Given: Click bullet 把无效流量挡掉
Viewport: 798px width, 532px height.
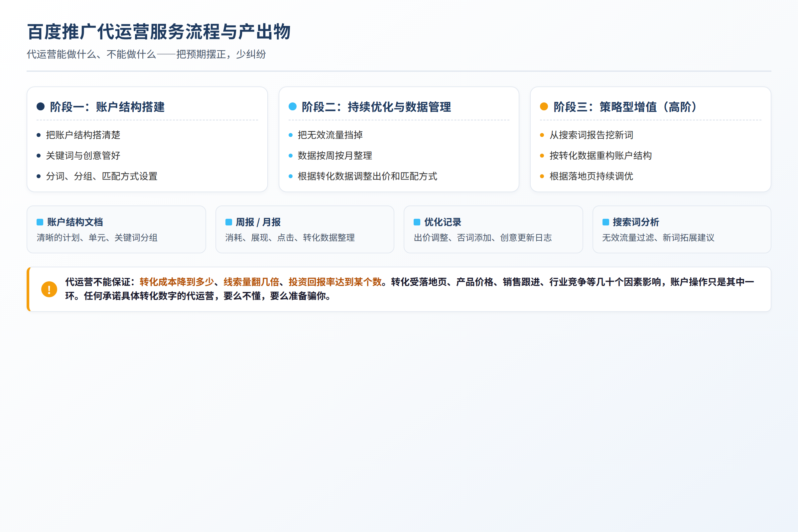Looking at the screenshot, I should pyautogui.click(x=330, y=135).
